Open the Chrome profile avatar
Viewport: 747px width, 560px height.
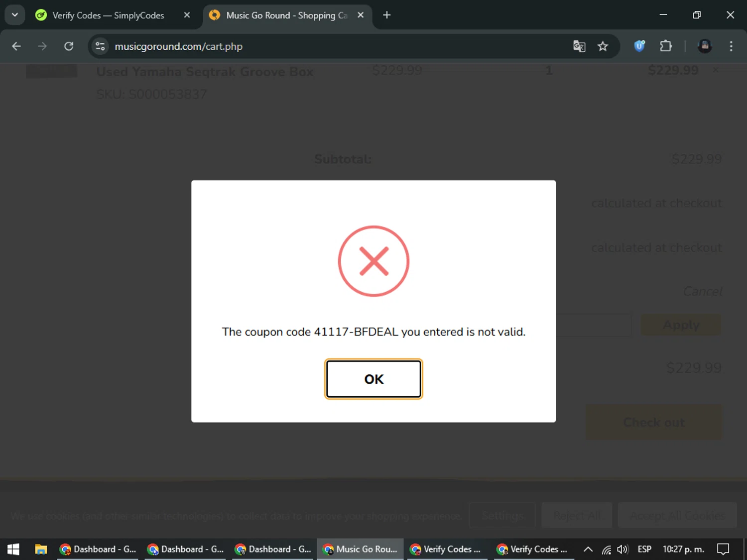[705, 46]
